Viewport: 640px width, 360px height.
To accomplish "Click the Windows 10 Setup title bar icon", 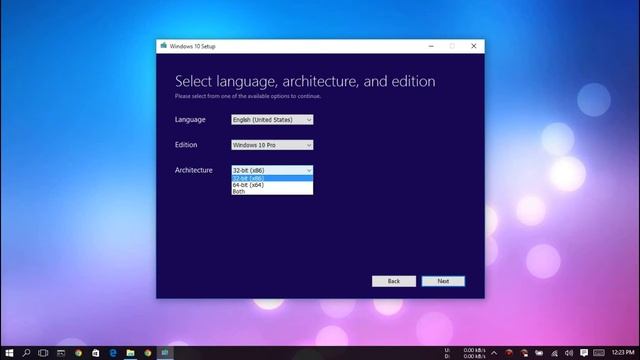I will [164, 46].
